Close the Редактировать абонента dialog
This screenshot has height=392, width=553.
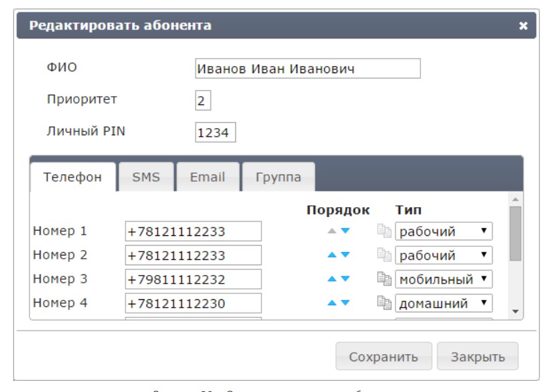(x=523, y=26)
